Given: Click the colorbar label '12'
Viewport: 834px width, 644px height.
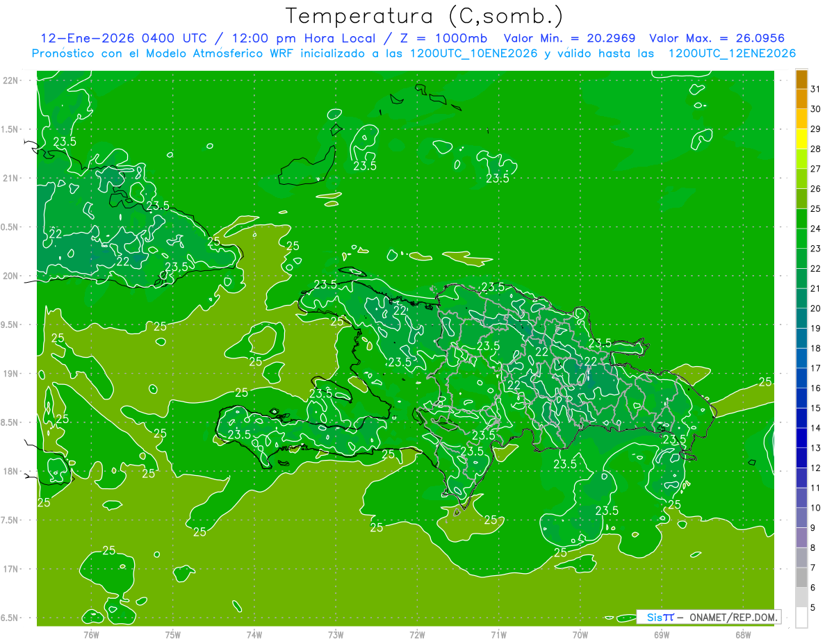Looking at the screenshot, I should [816, 468].
